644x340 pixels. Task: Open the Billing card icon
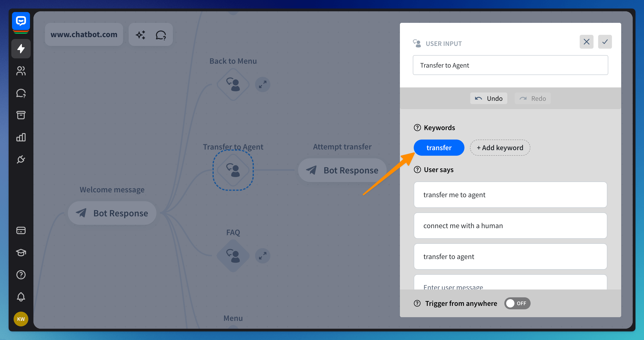click(x=21, y=230)
